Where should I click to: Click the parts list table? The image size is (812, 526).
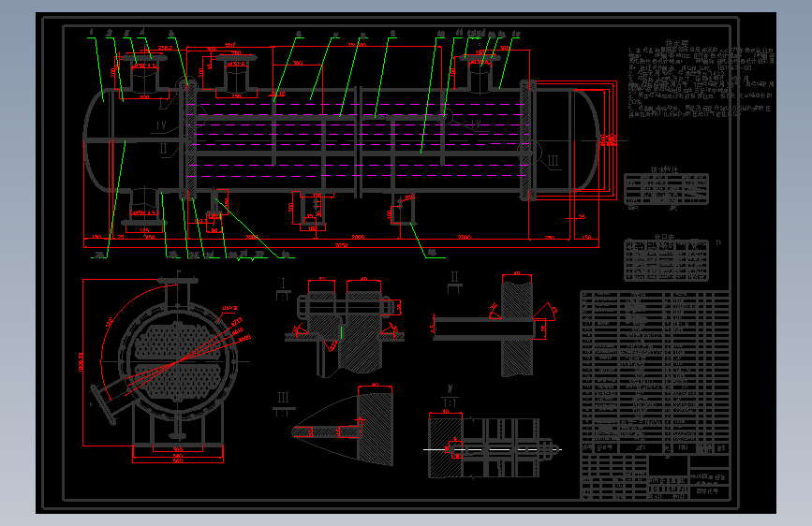655,373
